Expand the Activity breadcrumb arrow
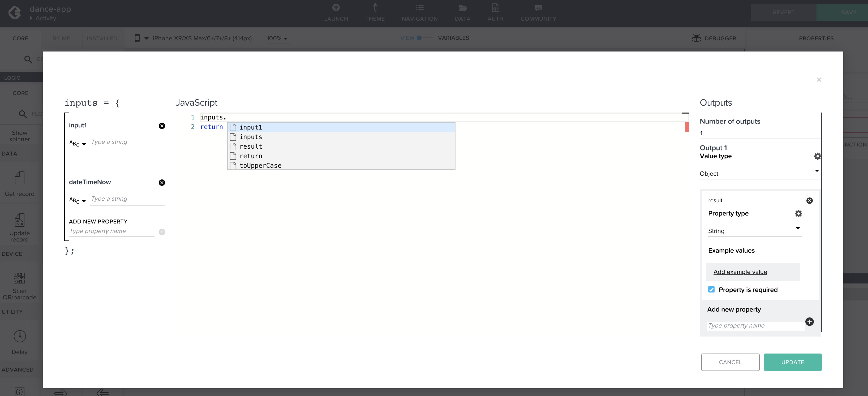The width and height of the screenshot is (868, 396). coord(31,18)
